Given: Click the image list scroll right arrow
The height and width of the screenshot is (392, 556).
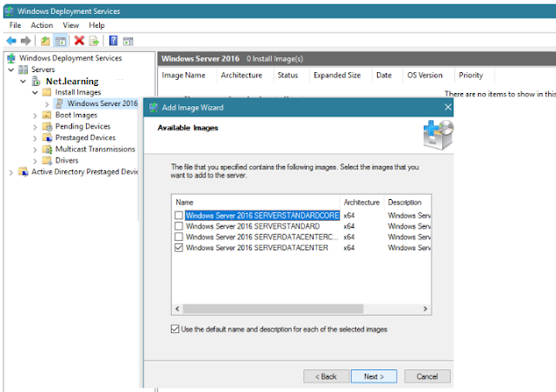Looking at the screenshot, I should coord(425,309).
